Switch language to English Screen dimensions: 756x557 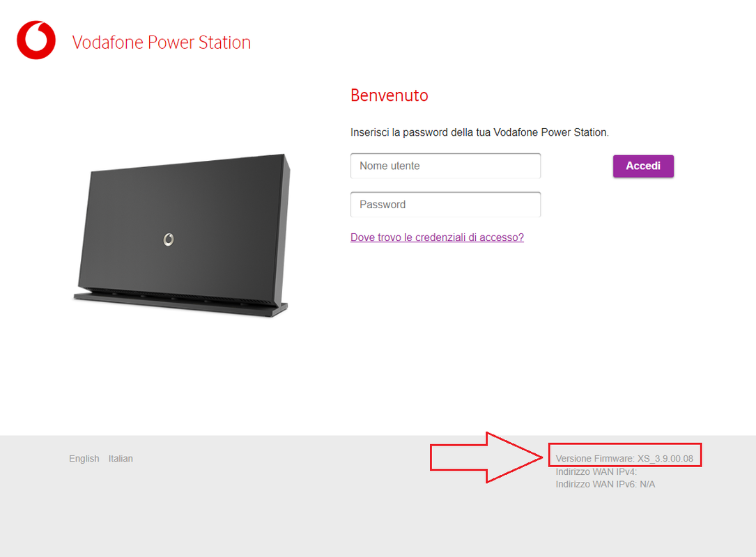pyautogui.click(x=84, y=459)
